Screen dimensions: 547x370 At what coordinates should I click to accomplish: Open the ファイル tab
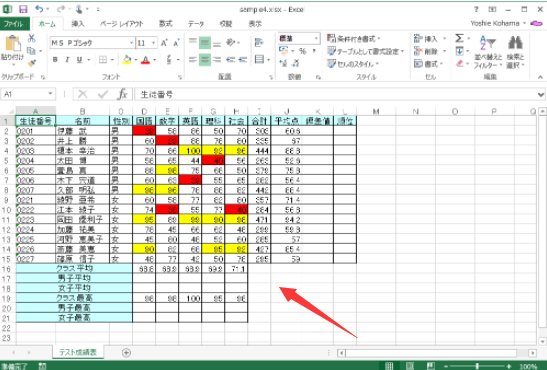14,24
